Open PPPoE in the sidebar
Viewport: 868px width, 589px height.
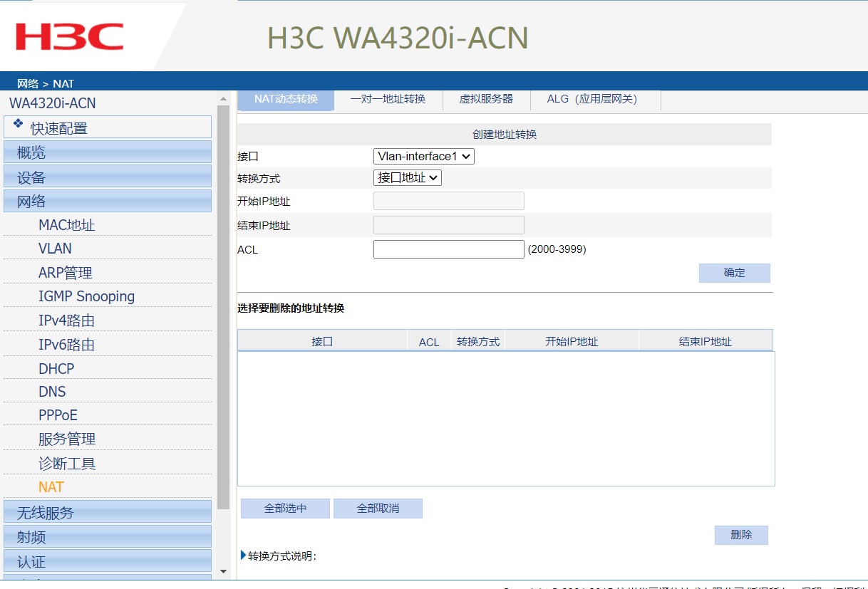[58, 415]
